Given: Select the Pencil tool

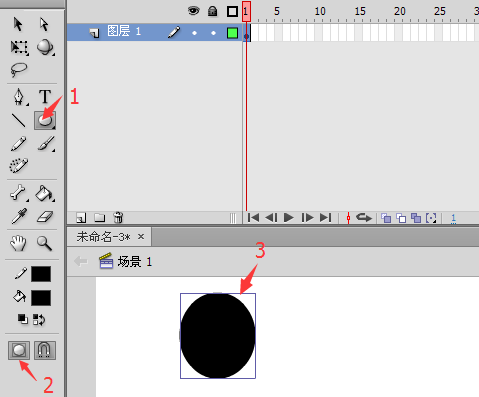Looking at the screenshot, I should tap(18, 144).
